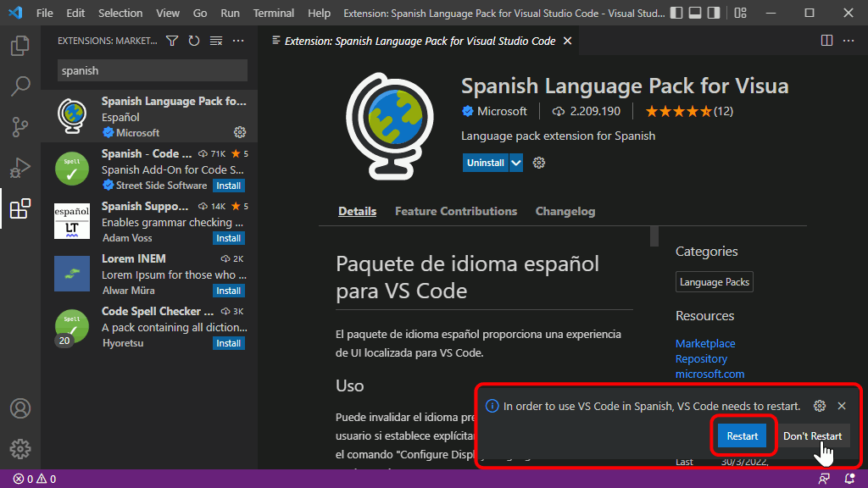Open the manage gear next to Uninstall
The image size is (868, 488).
click(538, 163)
